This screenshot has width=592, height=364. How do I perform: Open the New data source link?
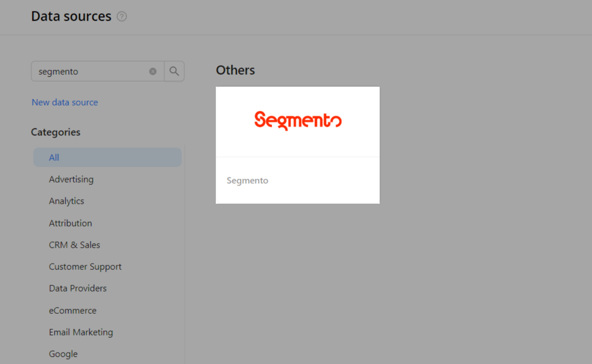click(65, 102)
